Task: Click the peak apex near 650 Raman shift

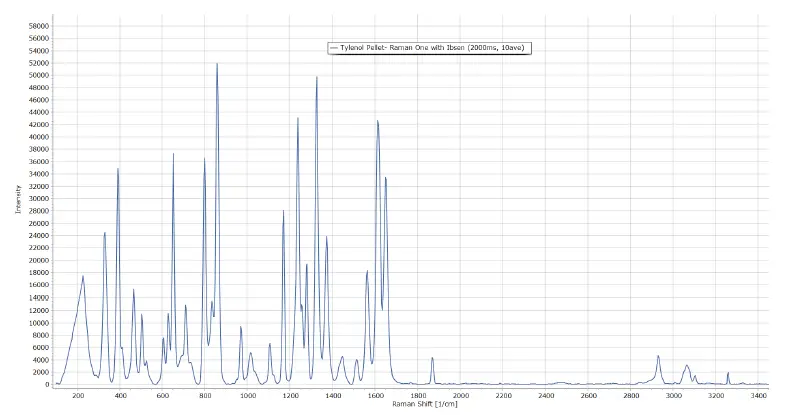Action: click(173, 154)
